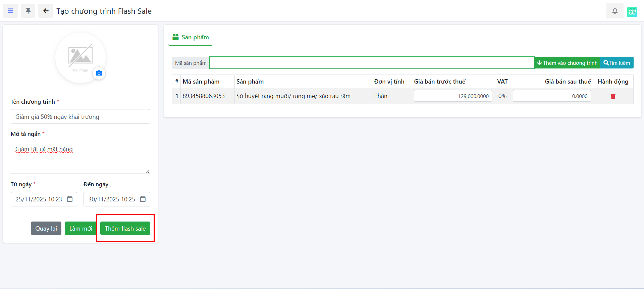Submit with Thêm flash sale button
The height and width of the screenshot is (289, 644).
[x=125, y=229]
